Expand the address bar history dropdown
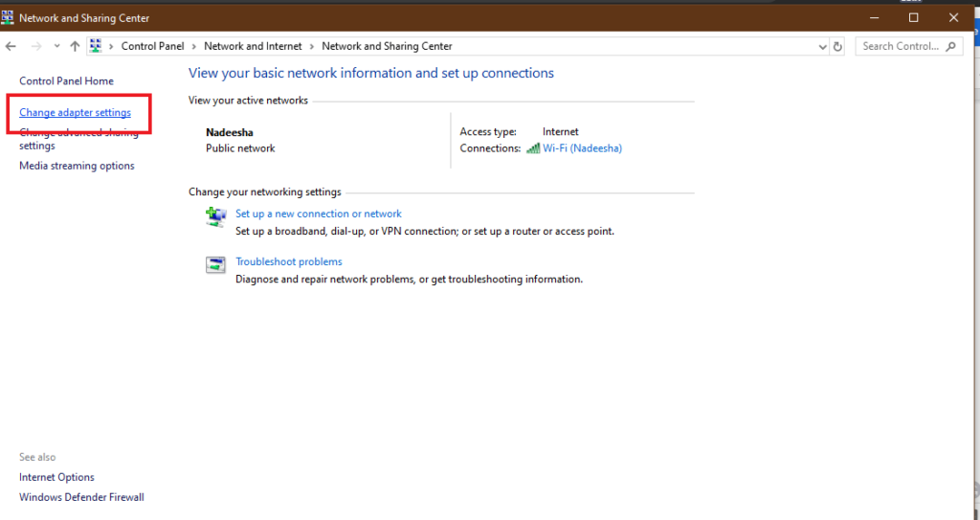Image resolution: width=980 pixels, height=520 pixels. (x=823, y=46)
